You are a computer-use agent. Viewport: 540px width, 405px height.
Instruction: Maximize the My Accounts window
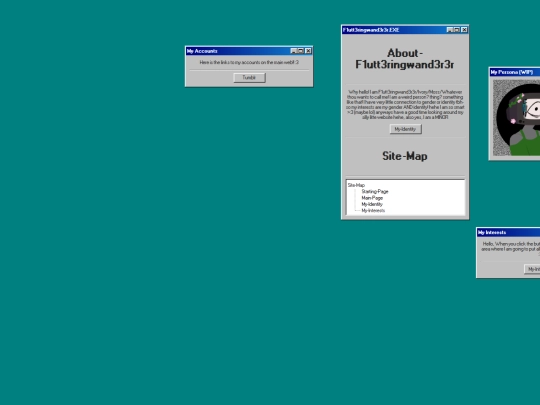coord(301,51)
